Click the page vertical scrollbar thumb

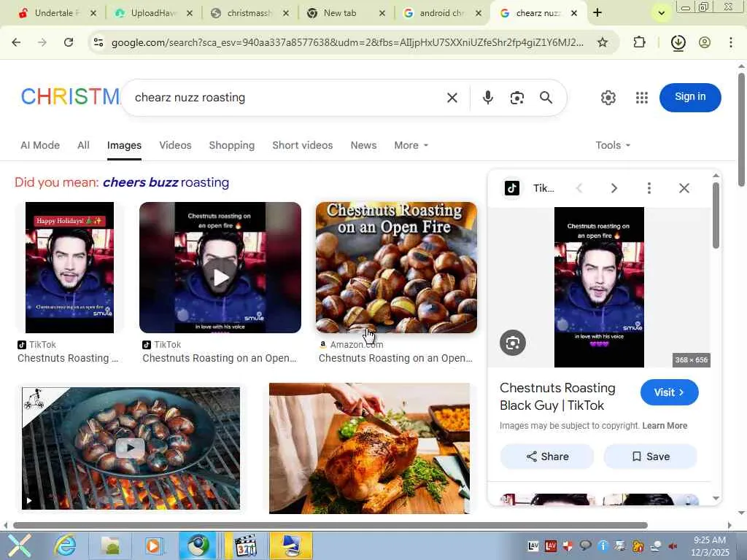pyautogui.click(x=741, y=128)
